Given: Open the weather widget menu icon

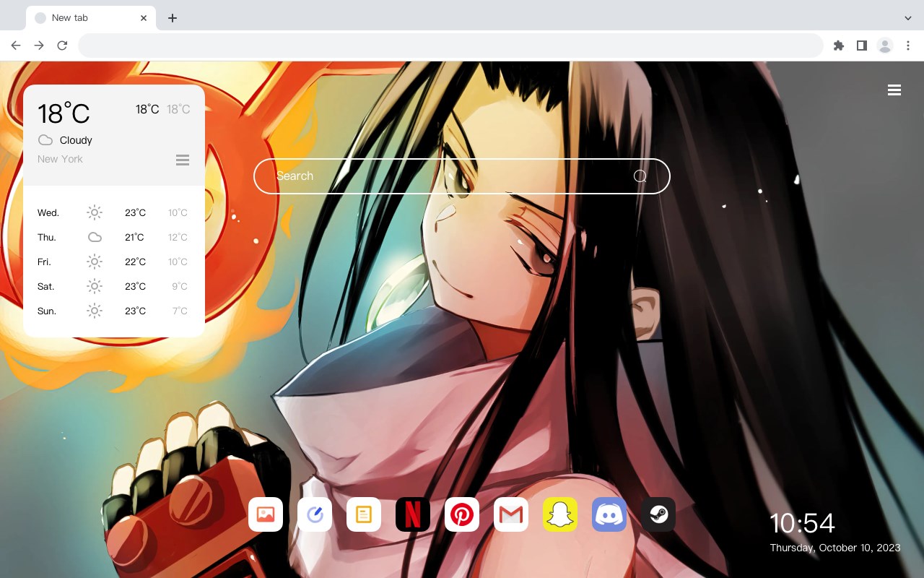Looking at the screenshot, I should 183,160.
